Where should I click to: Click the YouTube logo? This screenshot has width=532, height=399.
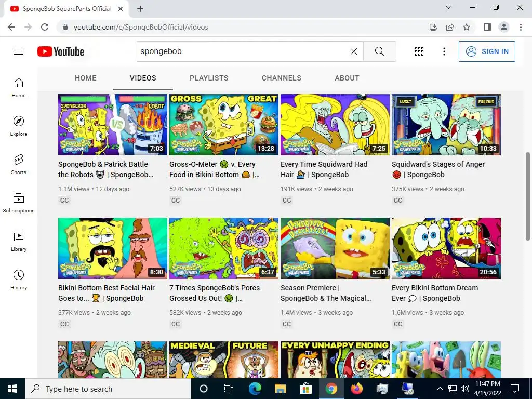(x=61, y=51)
